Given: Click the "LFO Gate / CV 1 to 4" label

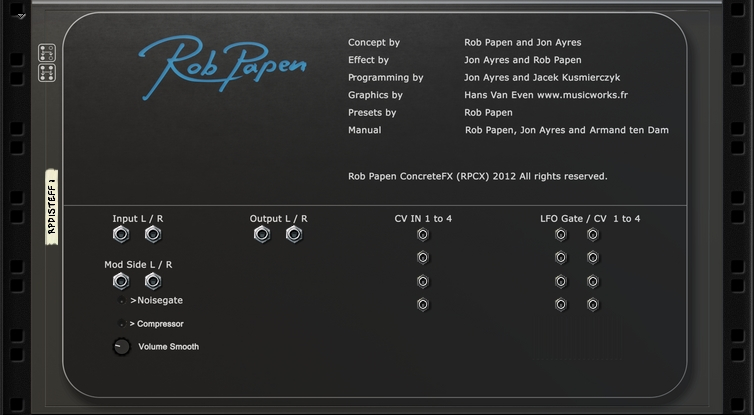Looking at the screenshot, I should (590, 218).
